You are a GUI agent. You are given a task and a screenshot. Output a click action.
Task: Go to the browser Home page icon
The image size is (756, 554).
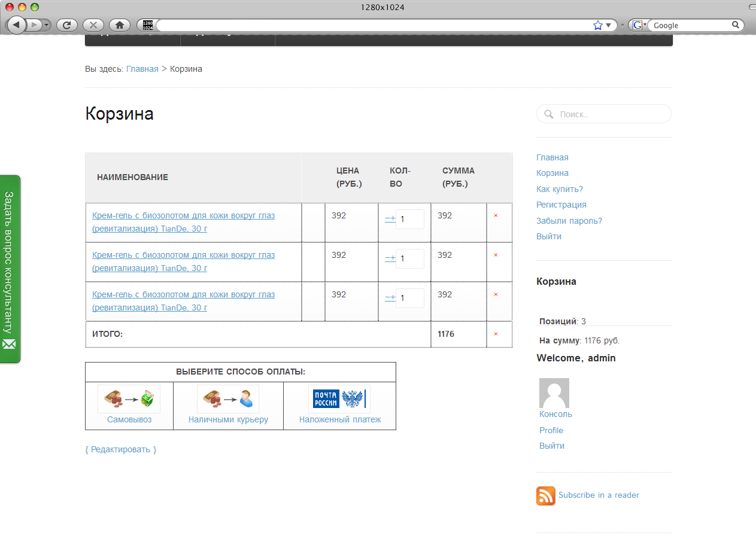coord(119,25)
